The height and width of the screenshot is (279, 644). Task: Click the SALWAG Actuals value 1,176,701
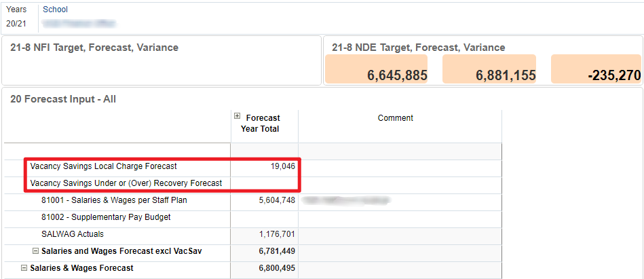coord(277,234)
